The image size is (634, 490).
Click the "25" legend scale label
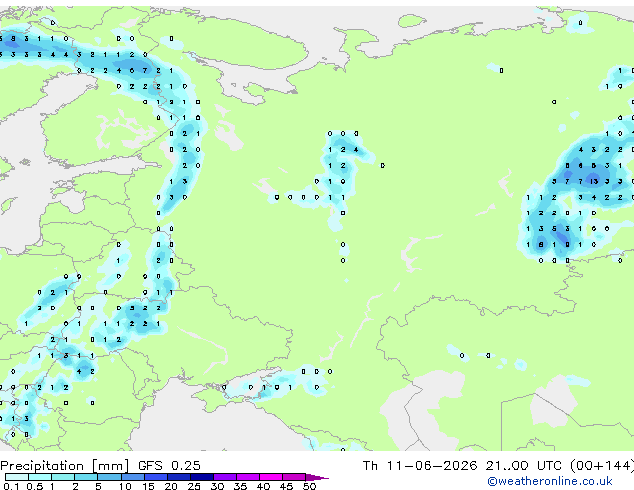click(x=194, y=486)
